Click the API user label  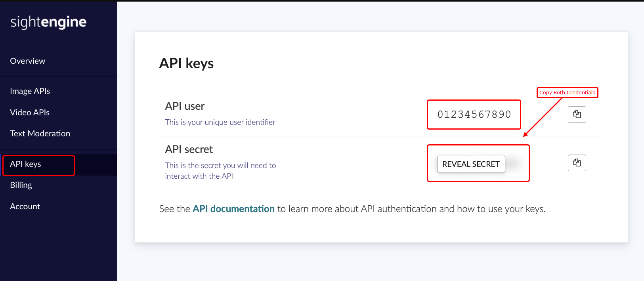pos(185,106)
